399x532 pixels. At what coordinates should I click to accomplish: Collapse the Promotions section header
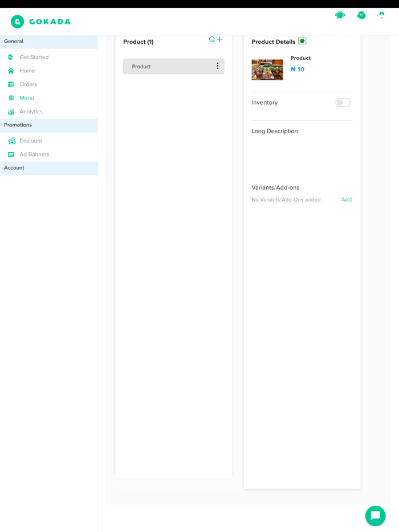pyautogui.click(x=49, y=125)
